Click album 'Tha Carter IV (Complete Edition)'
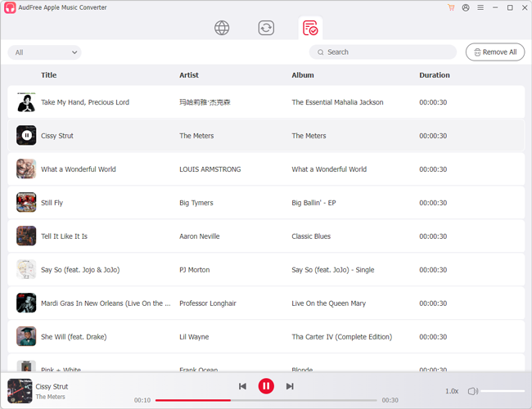Screen dimensions: 532x409 (341, 337)
